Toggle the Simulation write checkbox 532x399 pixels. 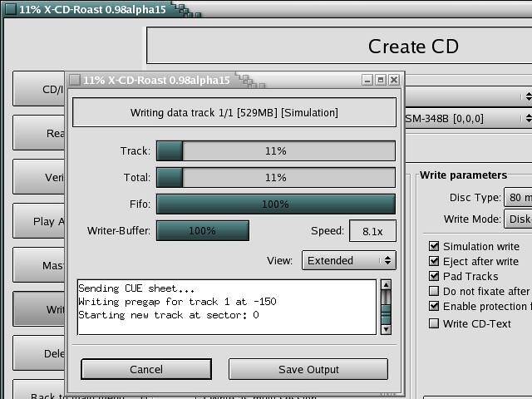pyautogui.click(x=434, y=246)
